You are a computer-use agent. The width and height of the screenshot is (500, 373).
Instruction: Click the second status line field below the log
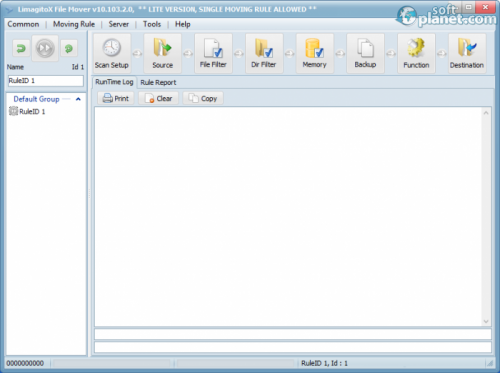293,347
